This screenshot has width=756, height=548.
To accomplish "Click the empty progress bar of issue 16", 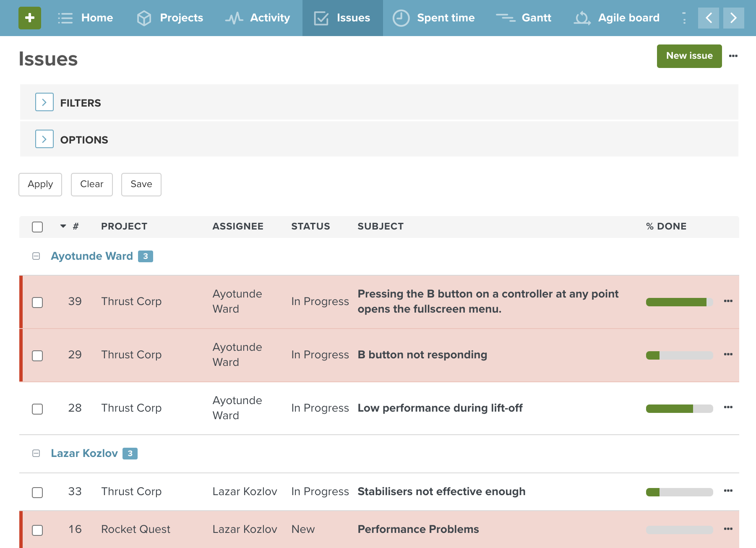I will click(679, 530).
